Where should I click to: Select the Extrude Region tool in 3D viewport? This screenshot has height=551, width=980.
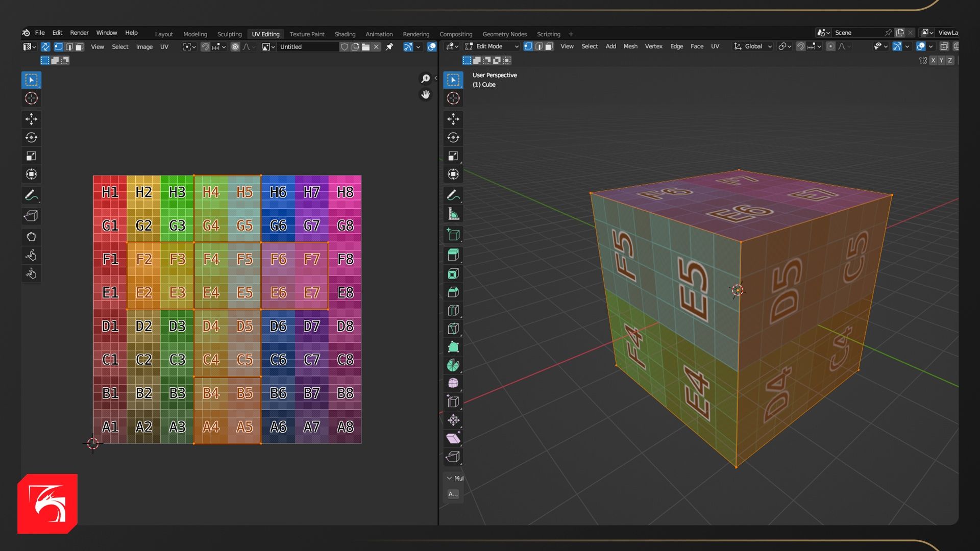(453, 255)
